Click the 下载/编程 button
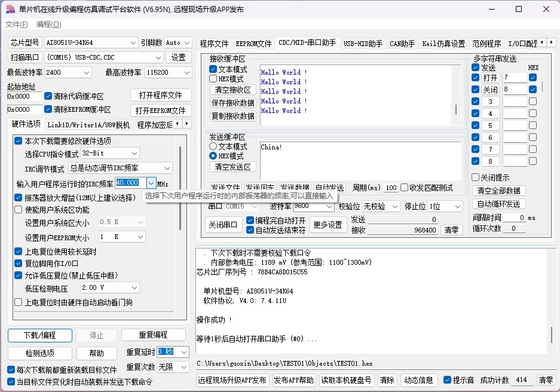Image resolution: width=560 pixels, height=392 pixels. point(39,335)
